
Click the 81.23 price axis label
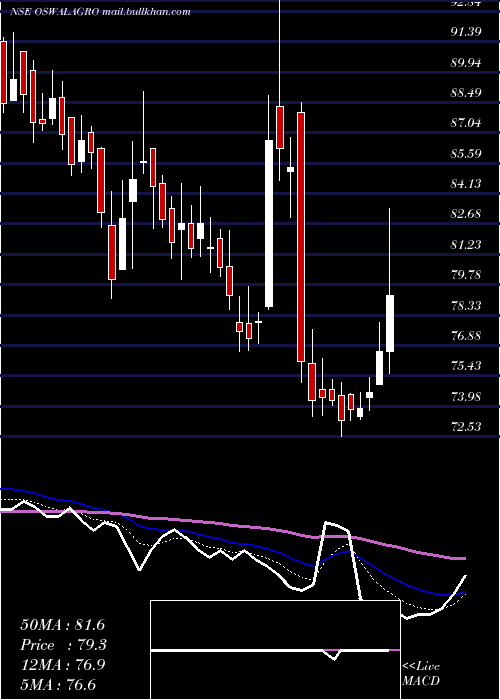point(466,244)
